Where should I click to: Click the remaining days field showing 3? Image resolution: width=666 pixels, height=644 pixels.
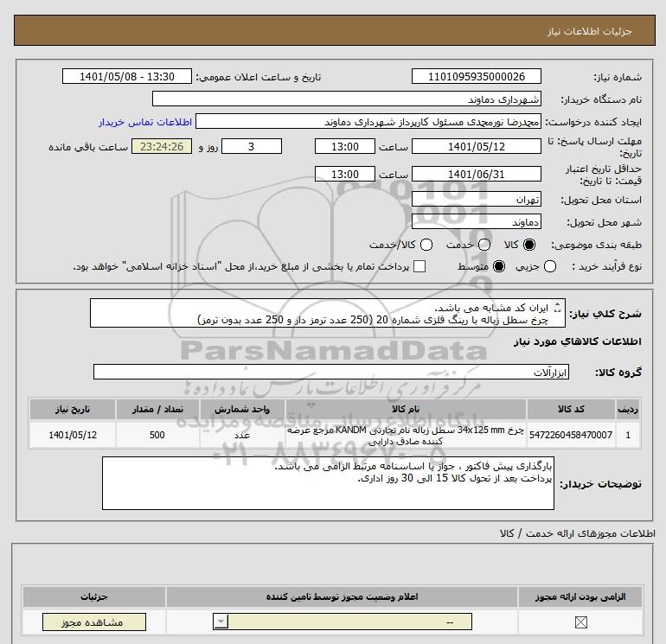point(252,146)
